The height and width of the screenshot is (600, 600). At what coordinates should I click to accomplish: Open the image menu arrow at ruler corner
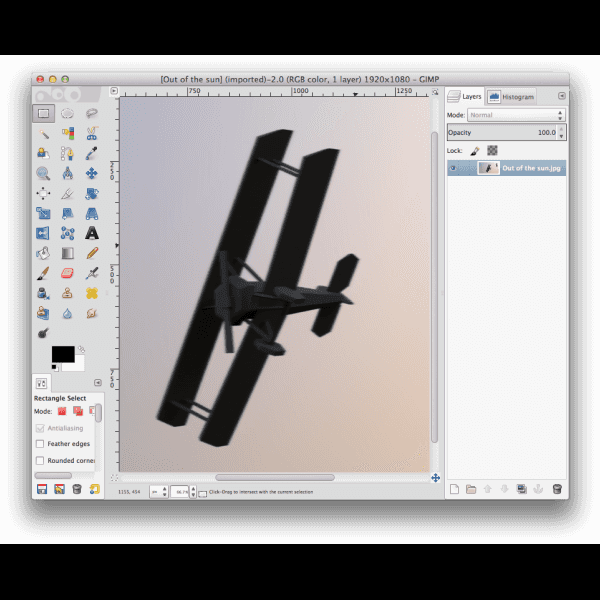click(114, 91)
